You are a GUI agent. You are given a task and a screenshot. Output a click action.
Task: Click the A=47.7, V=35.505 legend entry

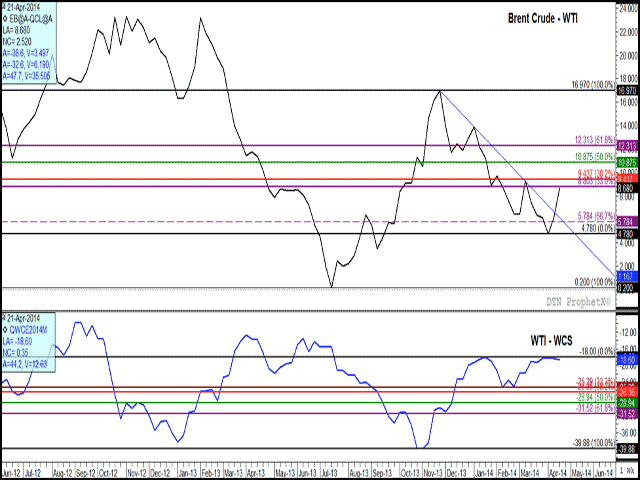point(25,76)
